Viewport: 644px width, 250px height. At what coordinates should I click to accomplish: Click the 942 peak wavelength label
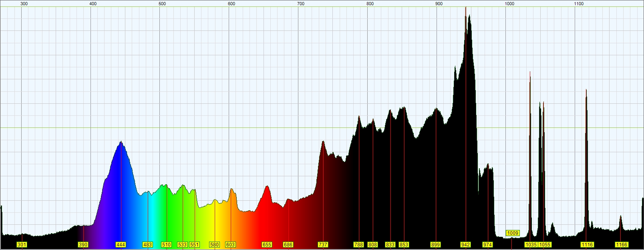(x=465, y=244)
